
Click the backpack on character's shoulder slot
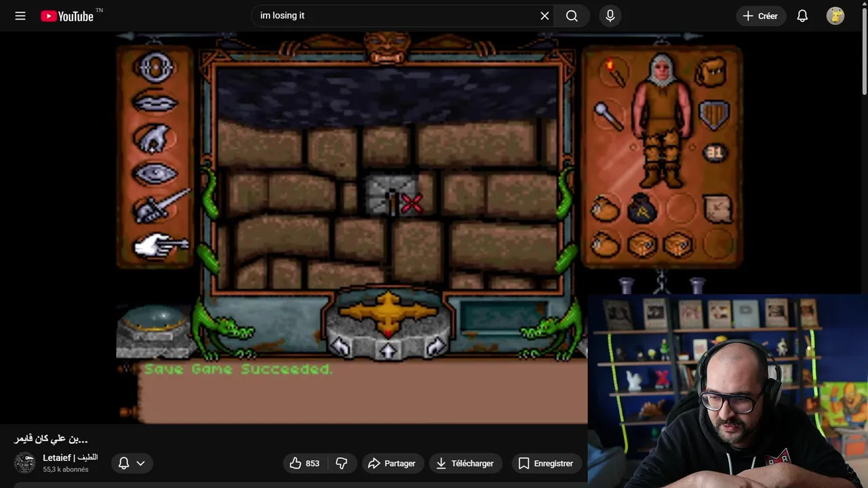click(x=711, y=73)
